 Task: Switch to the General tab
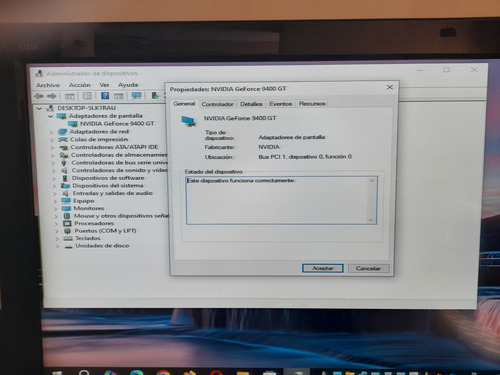point(184,104)
